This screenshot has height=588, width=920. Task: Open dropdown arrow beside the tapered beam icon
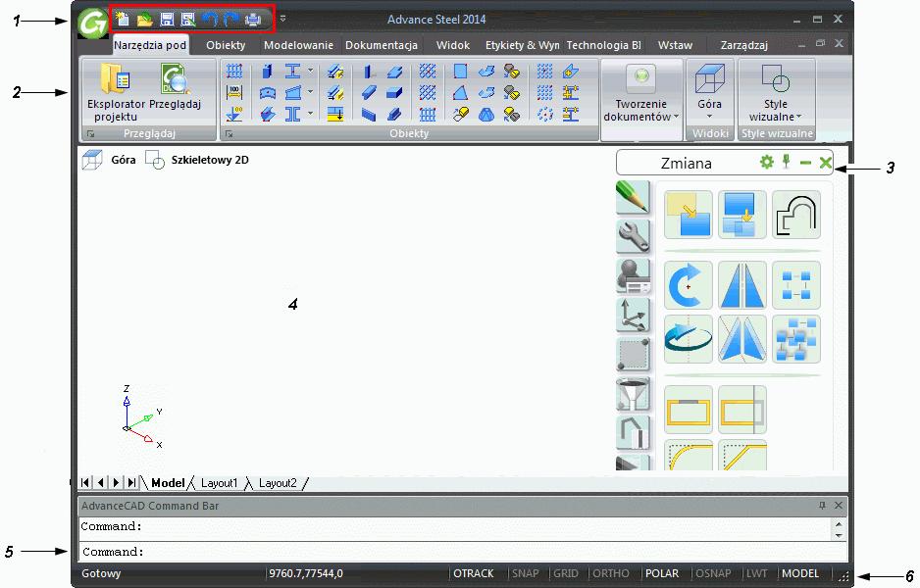point(310,92)
